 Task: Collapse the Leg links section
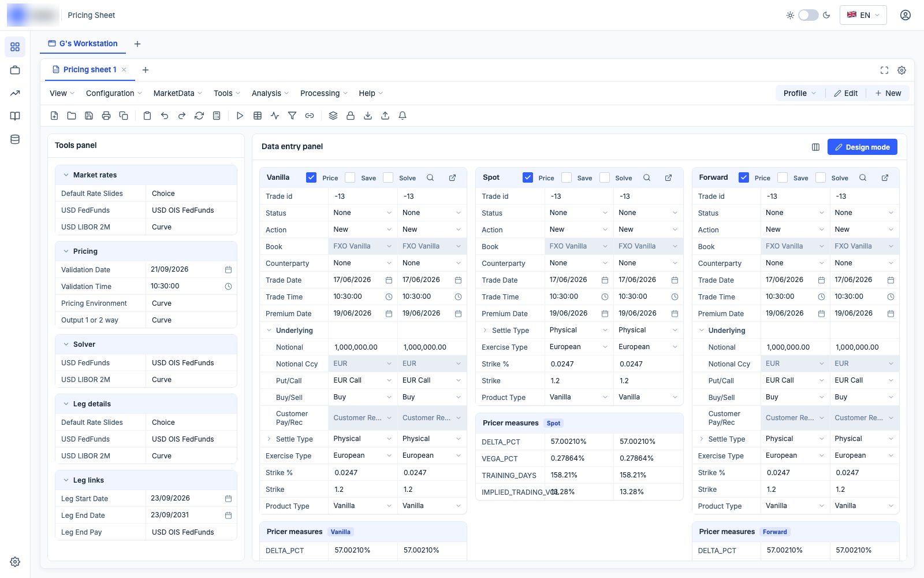coord(66,480)
